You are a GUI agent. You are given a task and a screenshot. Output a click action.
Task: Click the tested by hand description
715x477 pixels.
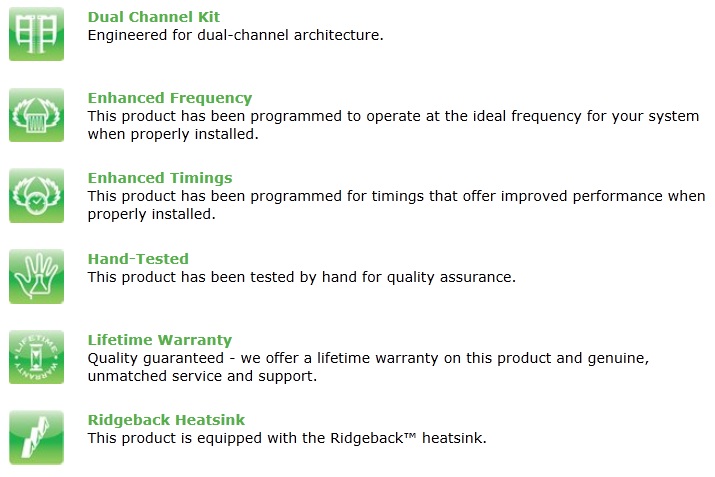[301, 277]
